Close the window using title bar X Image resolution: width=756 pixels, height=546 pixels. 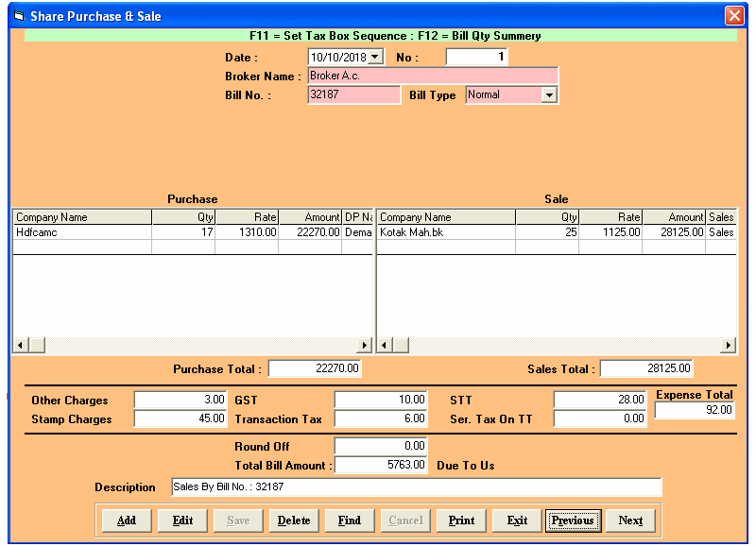coord(734,16)
